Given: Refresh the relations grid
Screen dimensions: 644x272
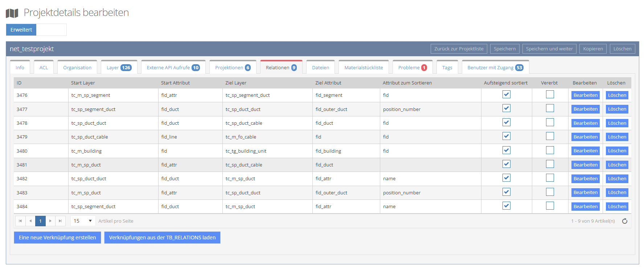Looking at the screenshot, I should click(624, 221).
